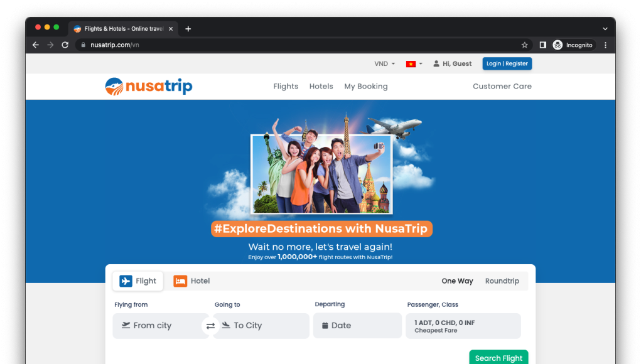
Task: Choose the One Way trip option
Action: click(x=457, y=281)
